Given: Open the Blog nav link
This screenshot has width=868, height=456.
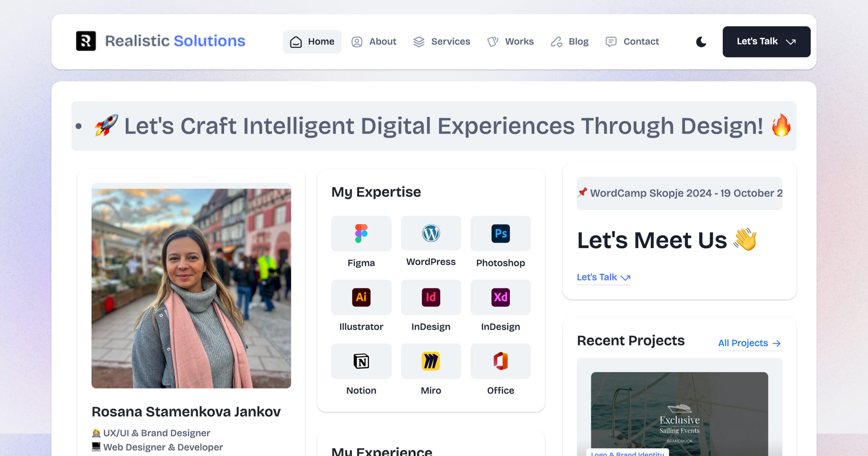Looking at the screenshot, I should point(570,42).
